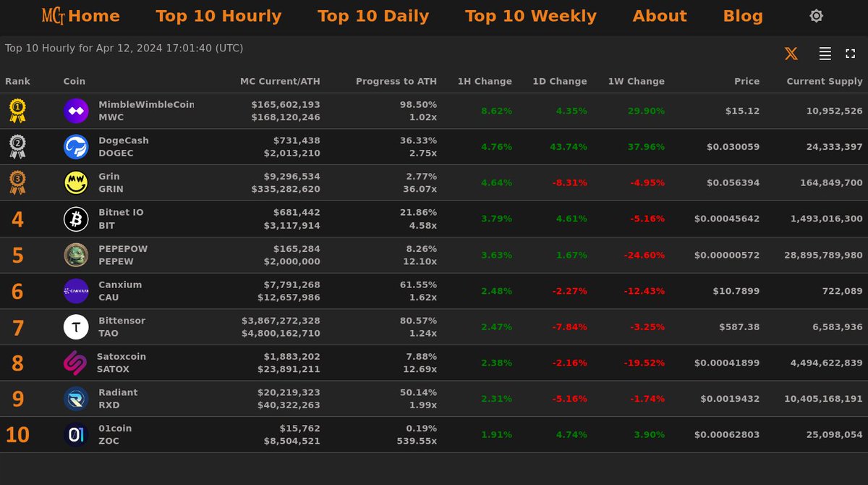Click the rank number 4
868x485 pixels.
(17, 219)
